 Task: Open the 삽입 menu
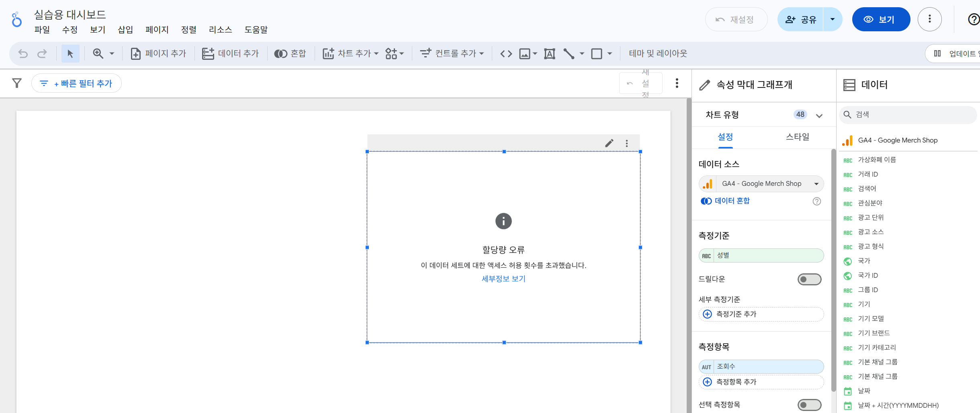coord(125,30)
